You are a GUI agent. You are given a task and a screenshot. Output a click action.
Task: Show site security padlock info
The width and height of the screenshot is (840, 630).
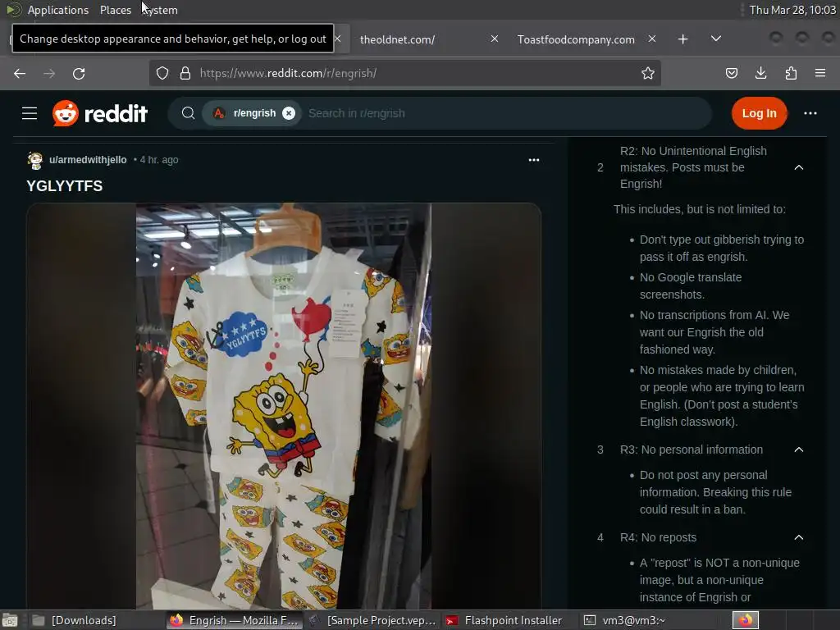[x=185, y=73]
